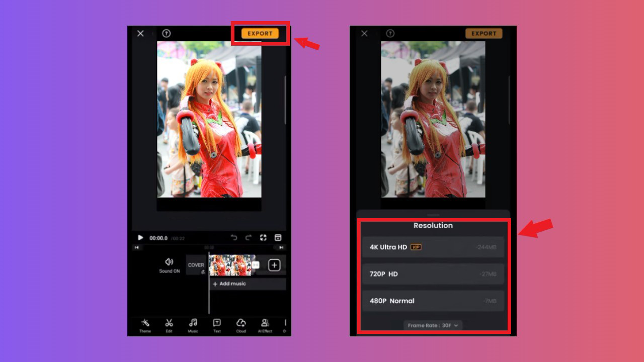644x362 pixels.
Task: Tap the COVER thumbnail to edit it
Action: (x=196, y=265)
